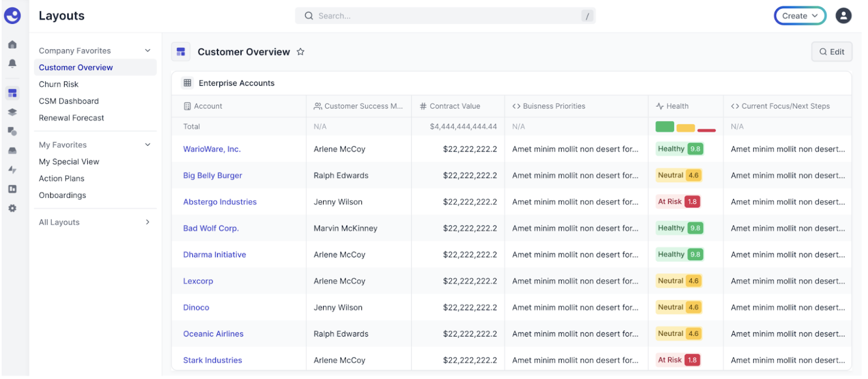Click the green health bar in the Total row
Screen dimensions: 868x379
click(665, 127)
